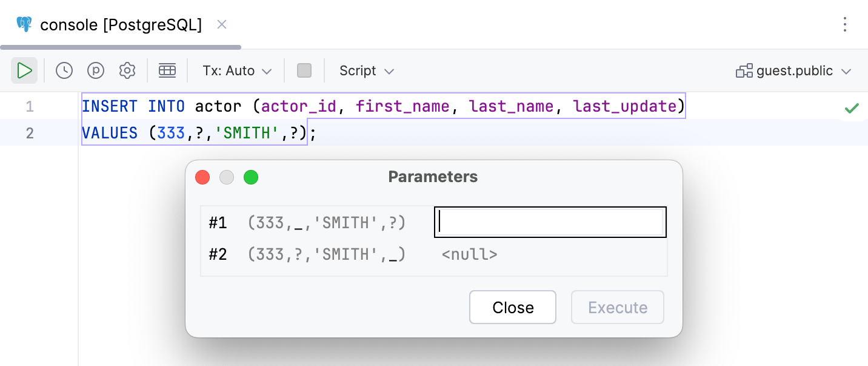The width and height of the screenshot is (868, 366).
Task: Click the horizontal scrollbar below the tab
Action: coord(119,46)
